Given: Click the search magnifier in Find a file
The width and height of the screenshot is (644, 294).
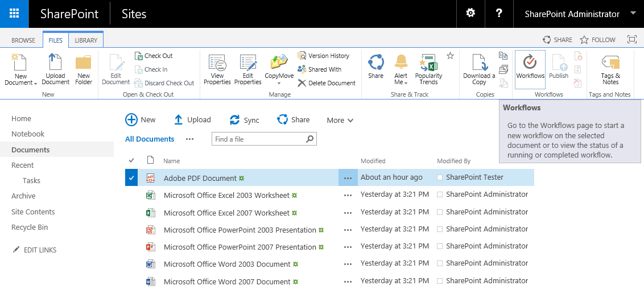Looking at the screenshot, I should [x=310, y=139].
